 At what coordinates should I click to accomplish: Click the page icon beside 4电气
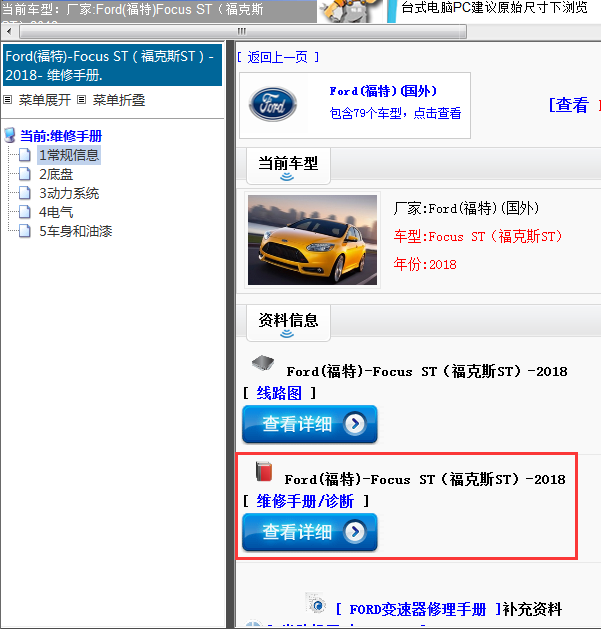pos(24,212)
